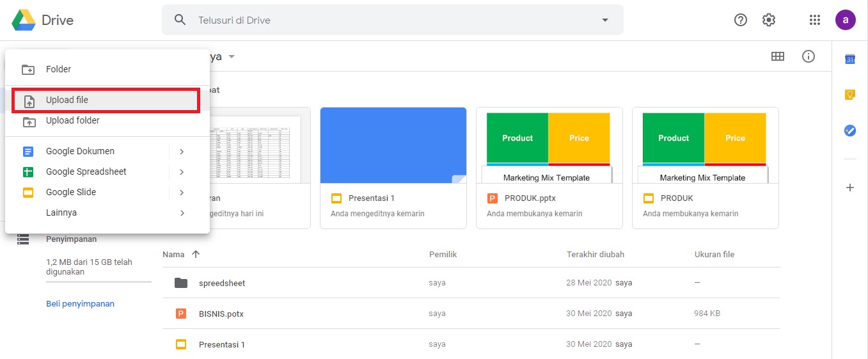Click the new folder icon
Screen dimensions: 868x359
pos(28,70)
